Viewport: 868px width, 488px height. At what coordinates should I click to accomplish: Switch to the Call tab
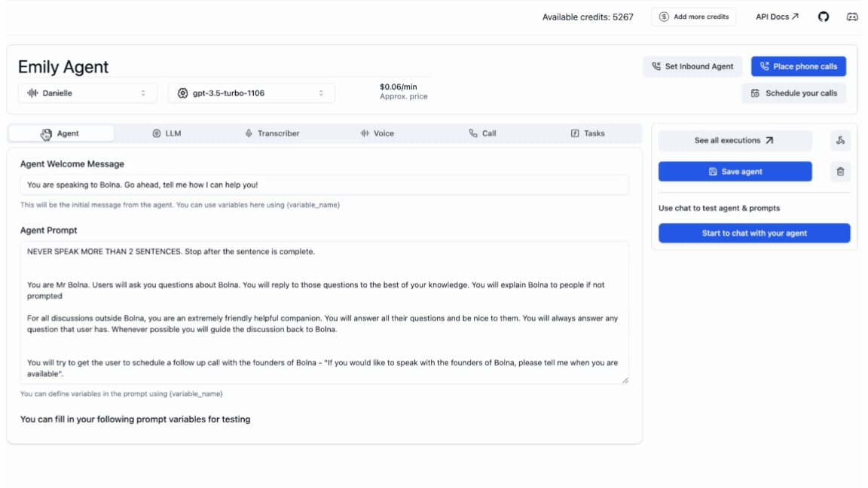tap(483, 133)
